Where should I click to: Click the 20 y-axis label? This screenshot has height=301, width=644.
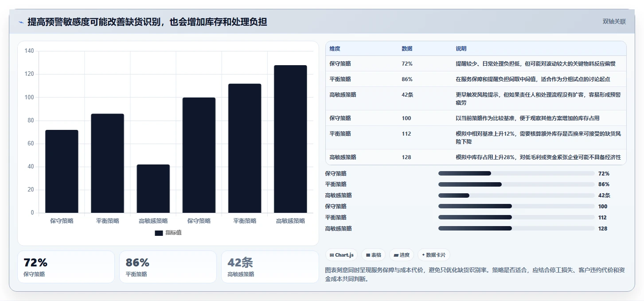pyautogui.click(x=31, y=190)
